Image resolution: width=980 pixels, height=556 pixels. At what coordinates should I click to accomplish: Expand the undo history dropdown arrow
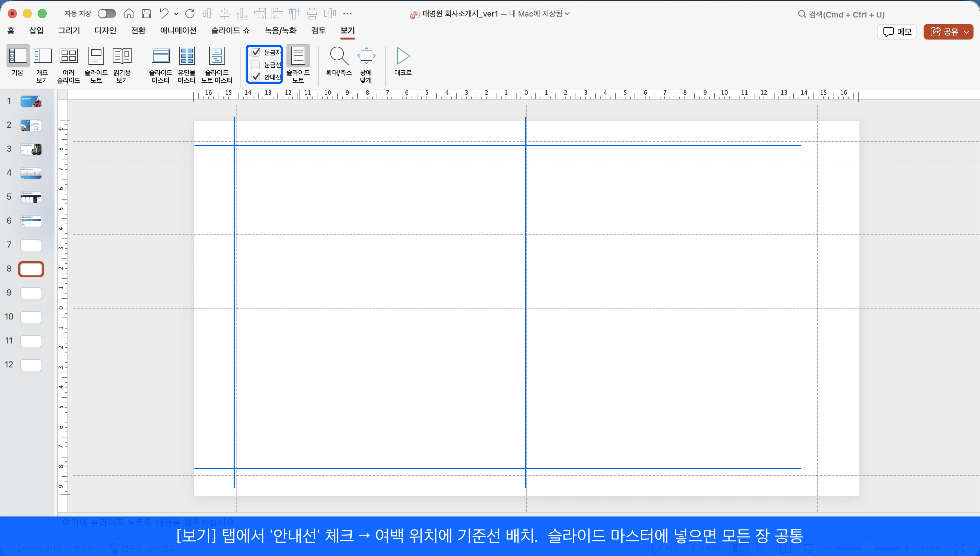176,14
